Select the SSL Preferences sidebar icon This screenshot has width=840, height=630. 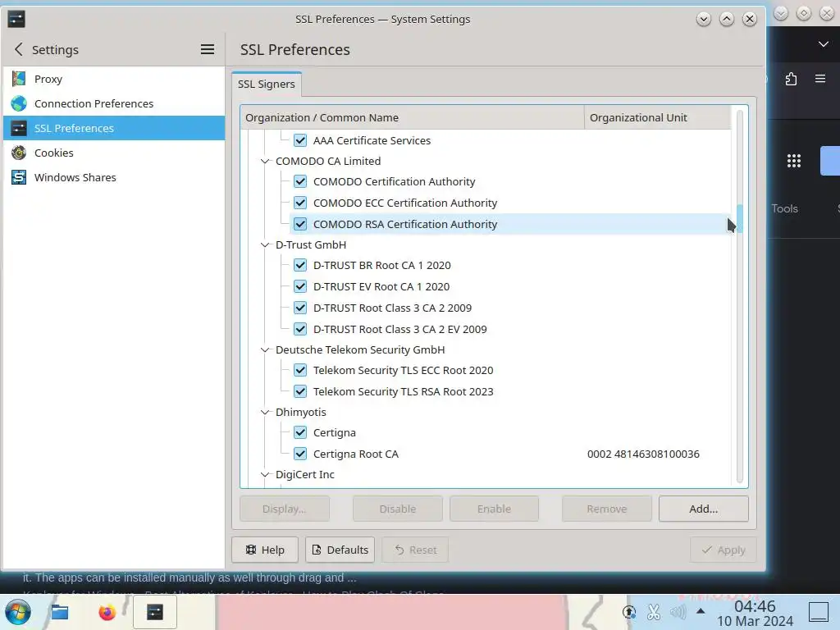[19, 128]
